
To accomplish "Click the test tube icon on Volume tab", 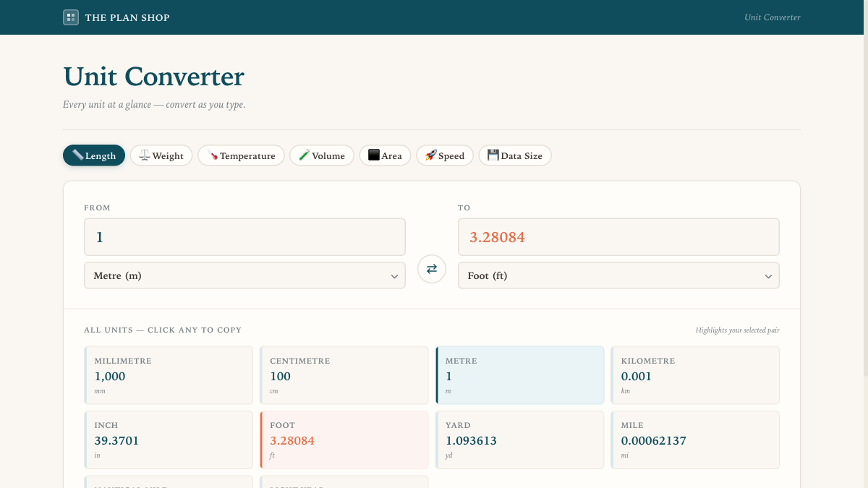I will pyautogui.click(x=305, y=155).
